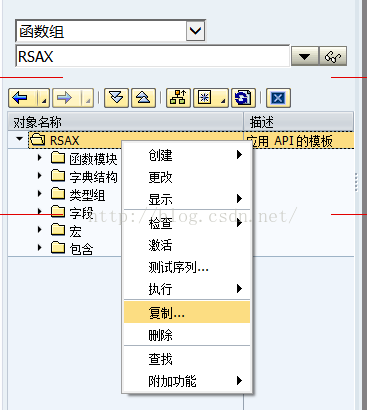Click the 字段 tree item label
The image size is (367, 410).
[81, 213]
